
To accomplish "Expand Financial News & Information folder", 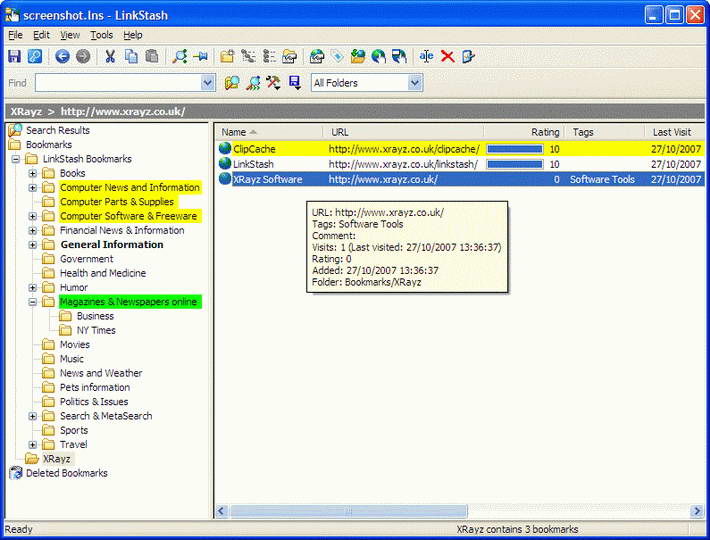I will point(33,230).
